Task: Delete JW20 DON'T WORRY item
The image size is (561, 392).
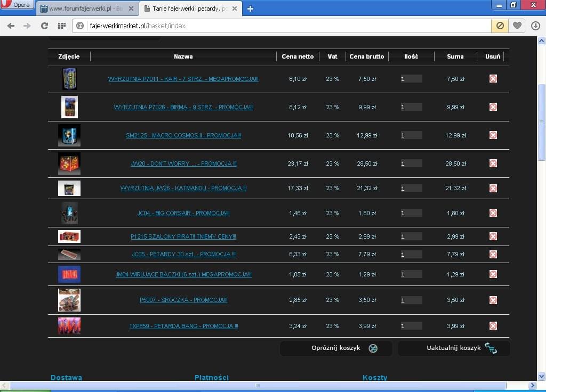Action: click(x=493, y=164)
